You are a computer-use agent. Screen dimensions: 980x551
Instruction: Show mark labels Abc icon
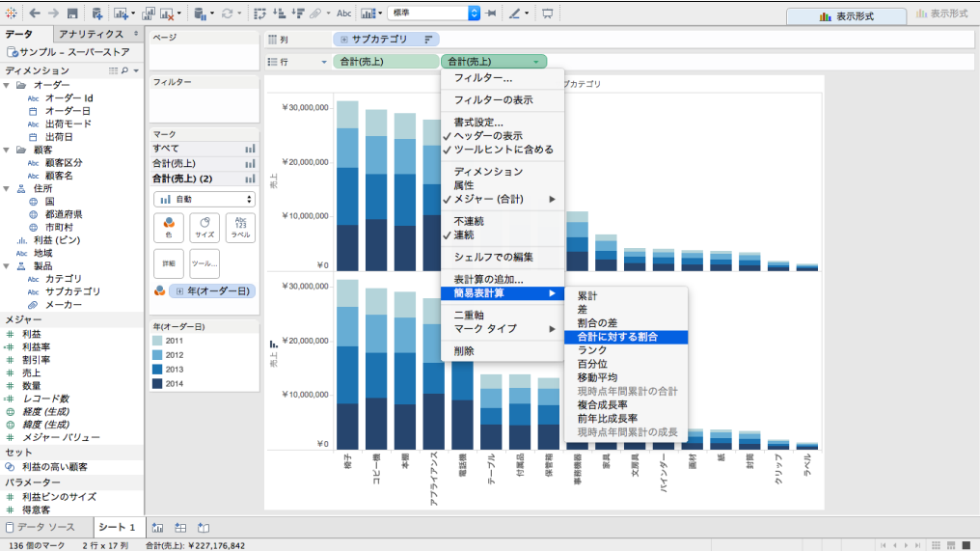click(x=343, y=14)
